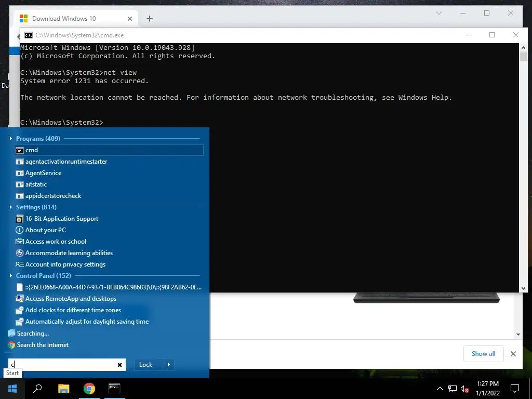532x399 pixels.
Task: Click the daylight saving time icon
Action: pos(20,322)
